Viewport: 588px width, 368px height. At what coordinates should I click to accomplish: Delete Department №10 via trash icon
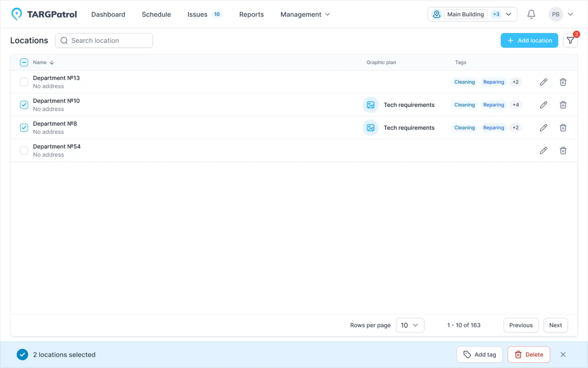click(x=563, y=105)
